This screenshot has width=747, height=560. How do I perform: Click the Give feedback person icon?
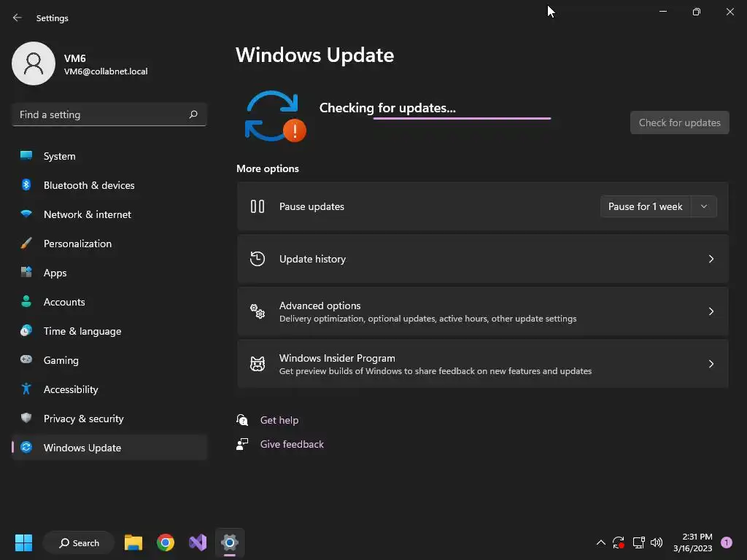pyautogui.click(x=242, y=444)
